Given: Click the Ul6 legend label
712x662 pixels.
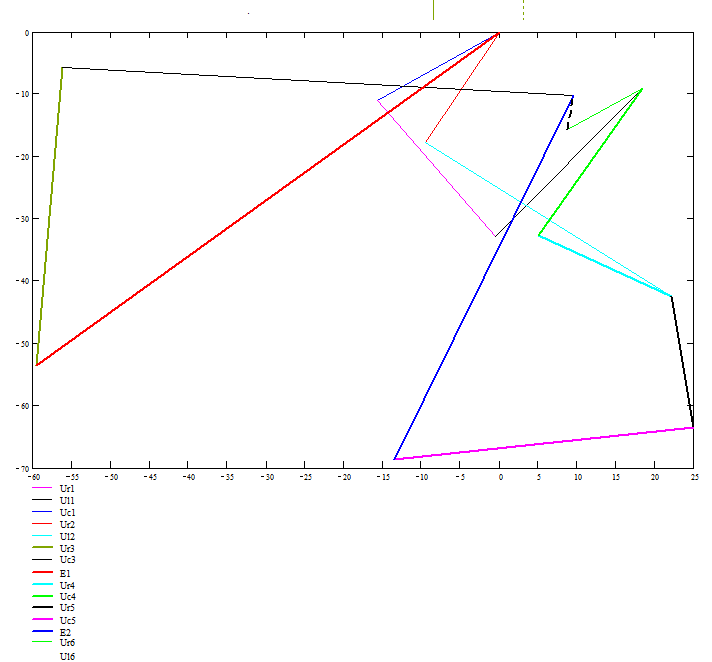Looking at the screenshot, I should click(x=67, y=656).
